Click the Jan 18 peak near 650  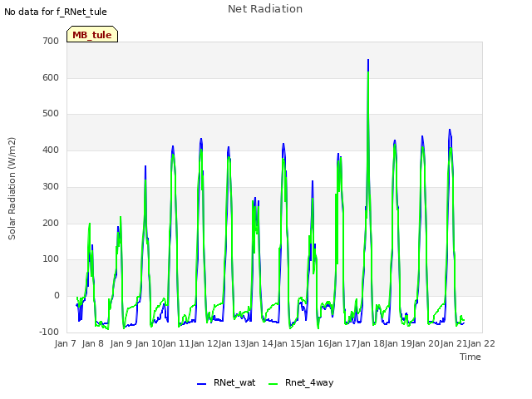coord(368,61)
